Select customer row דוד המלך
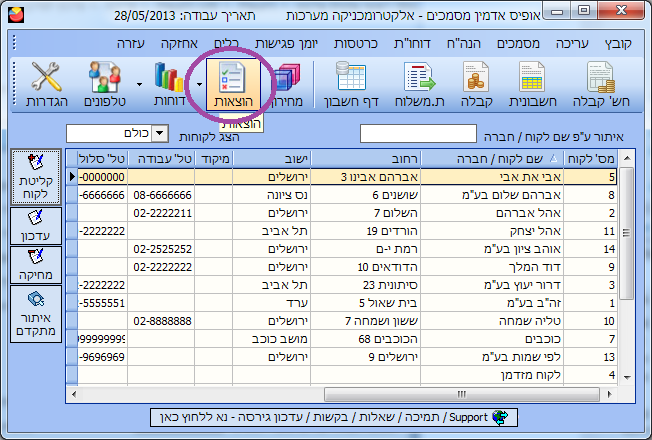Screen dimensions: 652x440 coord(341,267)
